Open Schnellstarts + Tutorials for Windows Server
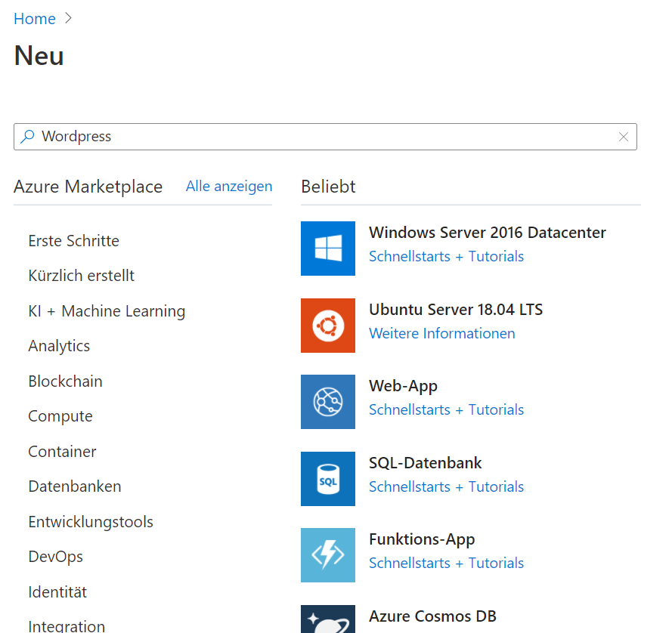This screenshot has height=633, width=672. click(446, 256)
